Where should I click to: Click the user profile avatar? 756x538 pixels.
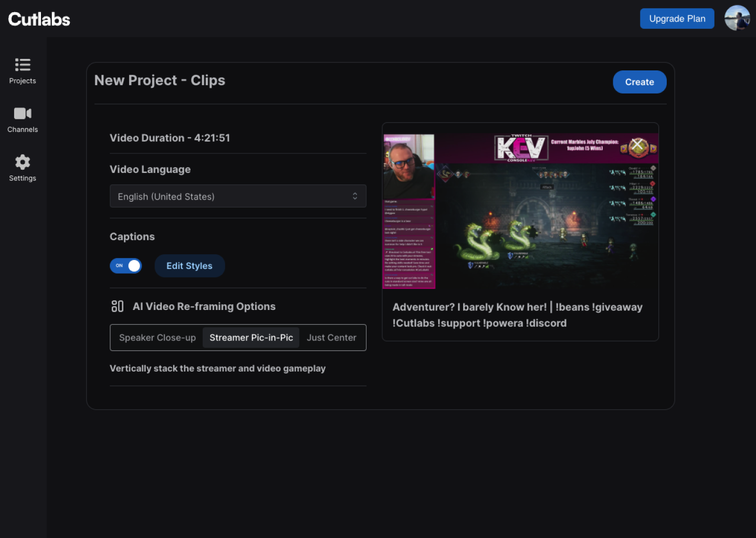click(x=737, y=18)
